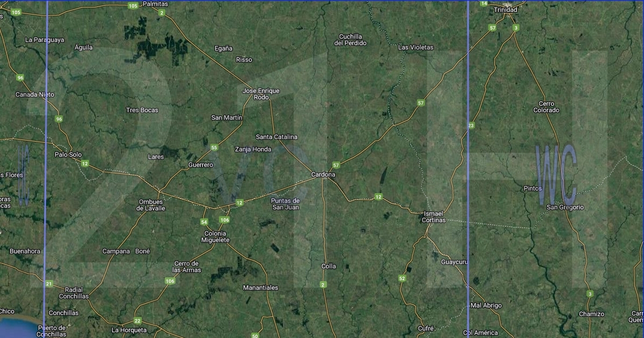
Task: Click the Cardona town label
Action: [x=323, y=175]
